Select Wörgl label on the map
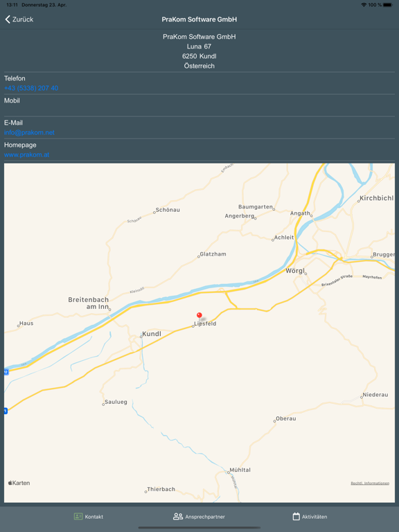 [x=295, y=271]
